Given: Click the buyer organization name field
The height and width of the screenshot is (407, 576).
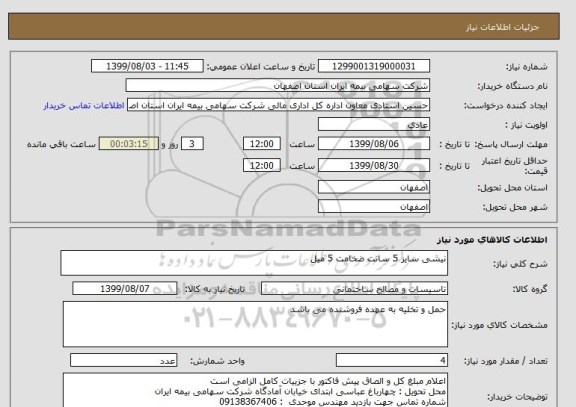Looking at the screenshot, I should (278, 85).
